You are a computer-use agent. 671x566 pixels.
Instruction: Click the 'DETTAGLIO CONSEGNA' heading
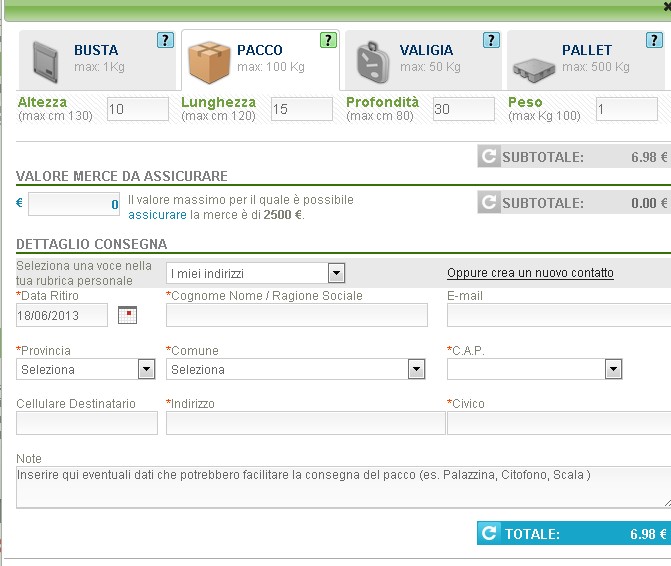click(x=92, y=244)
